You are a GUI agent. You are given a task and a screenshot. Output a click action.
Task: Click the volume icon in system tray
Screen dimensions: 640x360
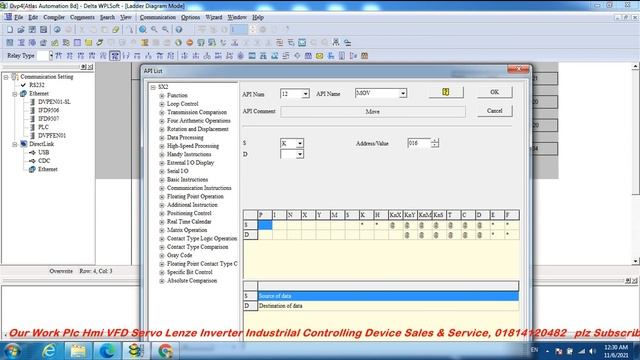pyautogui.click(x=593, y=351)
